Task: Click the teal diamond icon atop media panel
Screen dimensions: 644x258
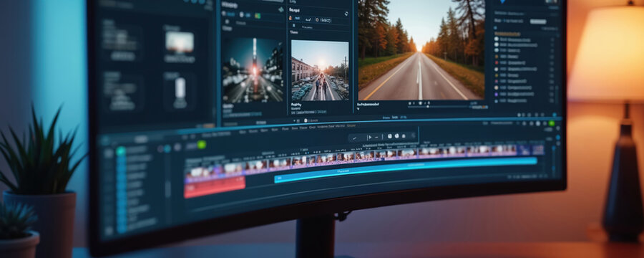Action: coord(281,9)
